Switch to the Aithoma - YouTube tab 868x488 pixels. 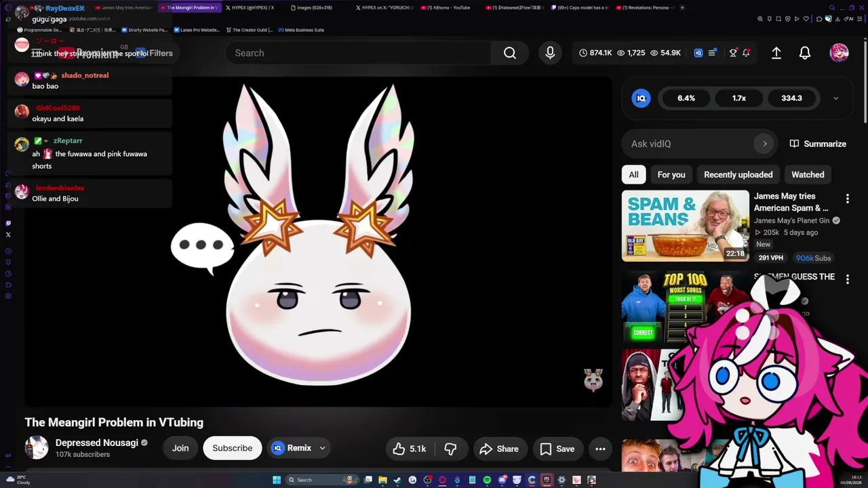coord(448,7)
